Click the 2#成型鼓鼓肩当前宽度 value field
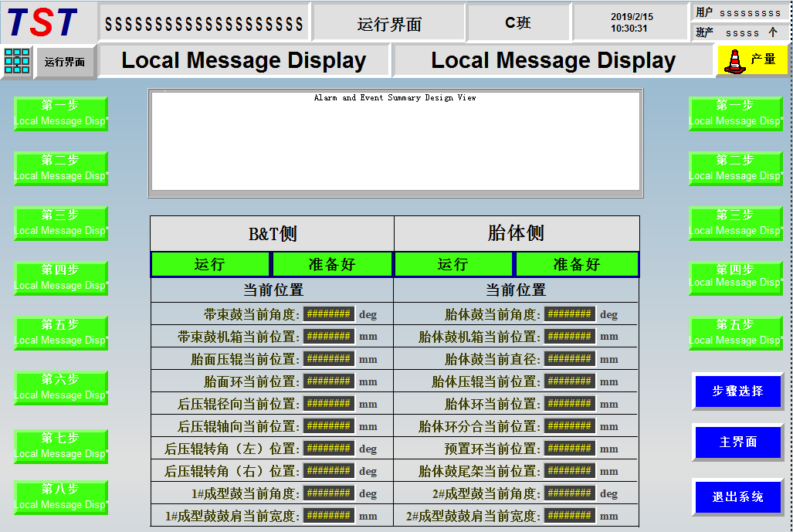Screen dimensions: 793x532 [x=570, y=516]
